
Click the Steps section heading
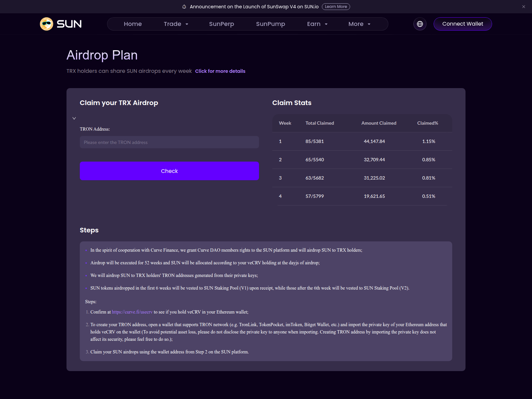coord(89,230)
